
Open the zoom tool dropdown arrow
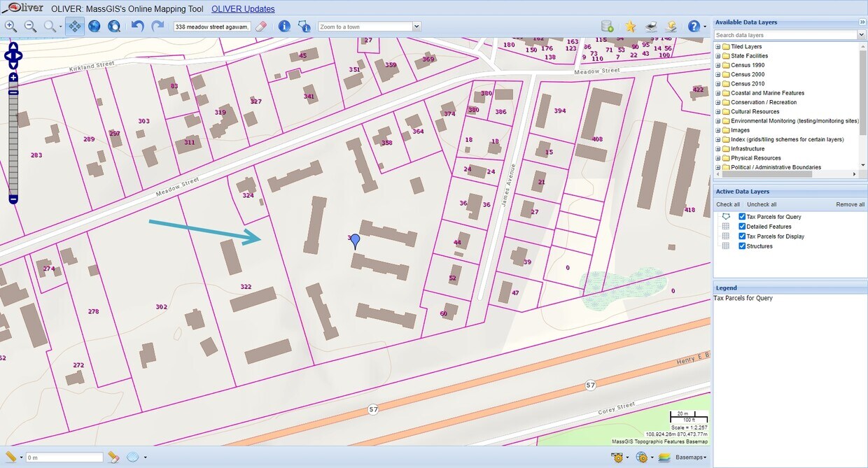point(59,27)
